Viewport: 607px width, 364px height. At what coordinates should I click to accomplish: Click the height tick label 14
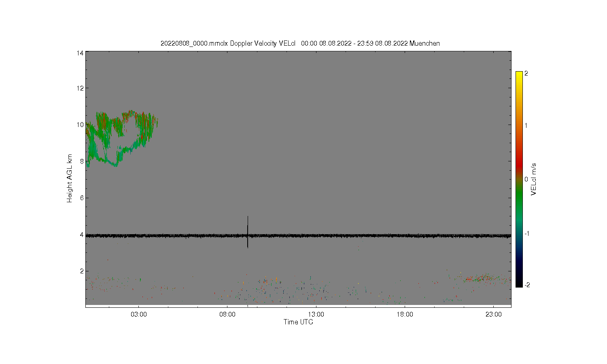click(x=80, y=53)
